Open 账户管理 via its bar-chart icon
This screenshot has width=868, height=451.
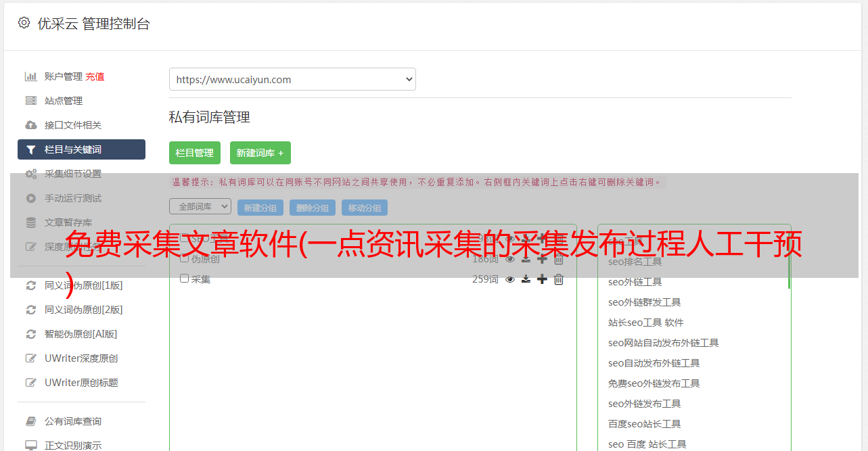click(30, 76)
